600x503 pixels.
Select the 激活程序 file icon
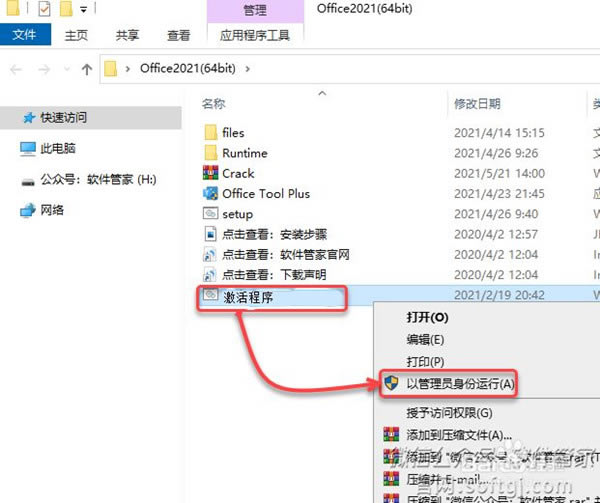pos(210,295)
